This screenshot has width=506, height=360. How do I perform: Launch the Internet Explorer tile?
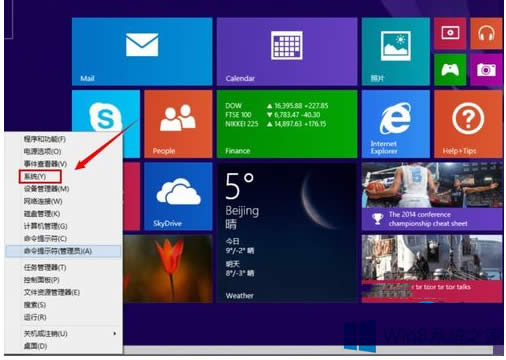[x=396, y=124]
